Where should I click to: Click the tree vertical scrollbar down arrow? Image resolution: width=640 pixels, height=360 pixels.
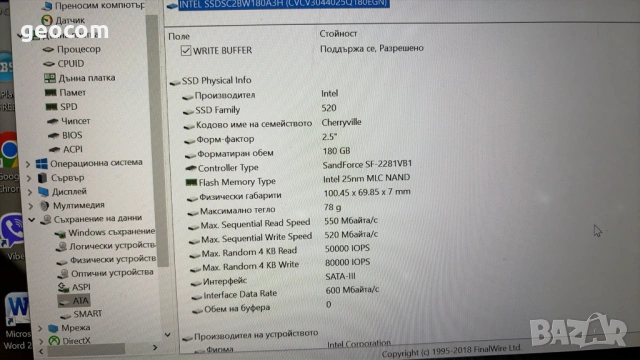coord(167,335)
